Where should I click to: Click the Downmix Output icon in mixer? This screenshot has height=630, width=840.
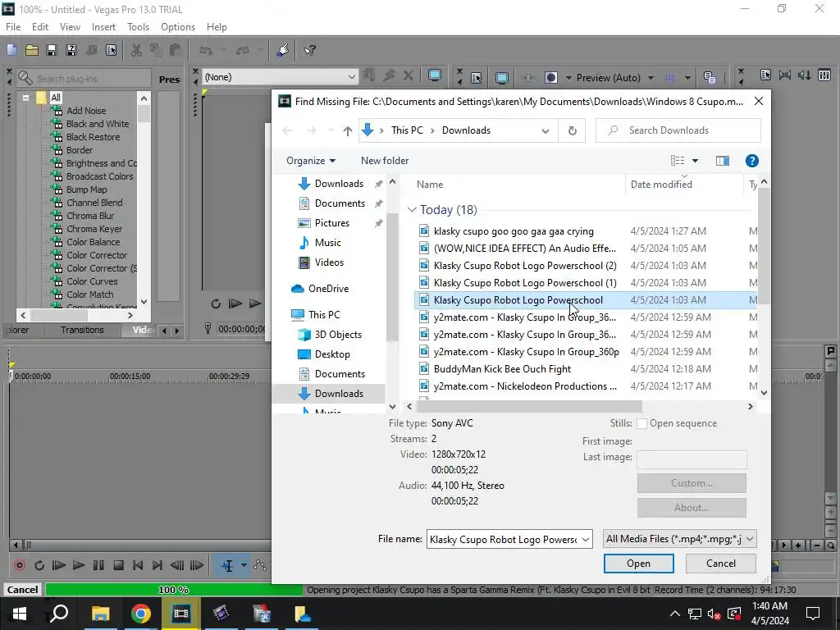pyautogui.click(x=785, y=75)
